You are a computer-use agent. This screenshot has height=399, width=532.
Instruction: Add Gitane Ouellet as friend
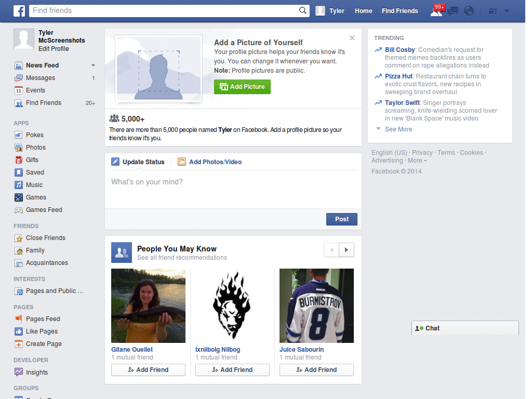tap(148, 370)
